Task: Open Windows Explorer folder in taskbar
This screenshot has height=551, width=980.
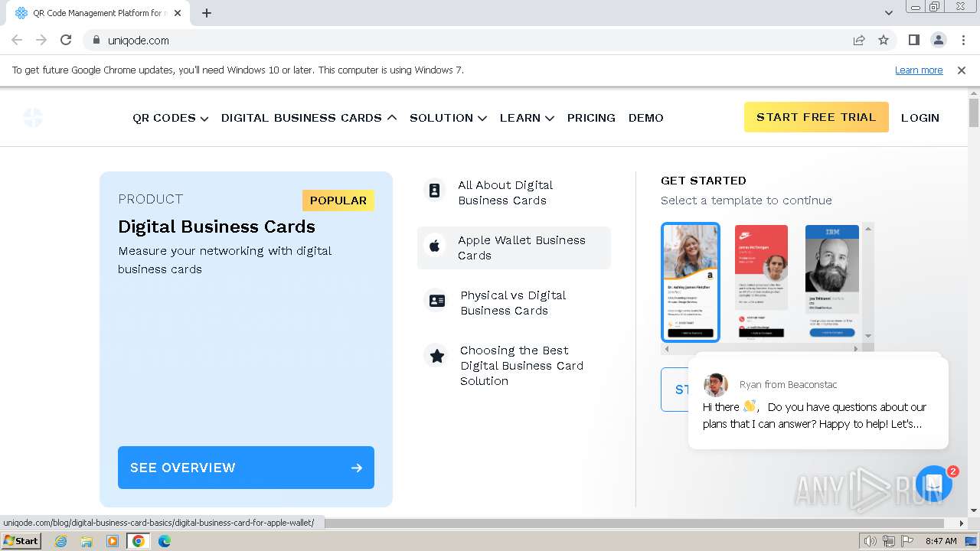Action: pyautogui.click(x=87, y=541)
